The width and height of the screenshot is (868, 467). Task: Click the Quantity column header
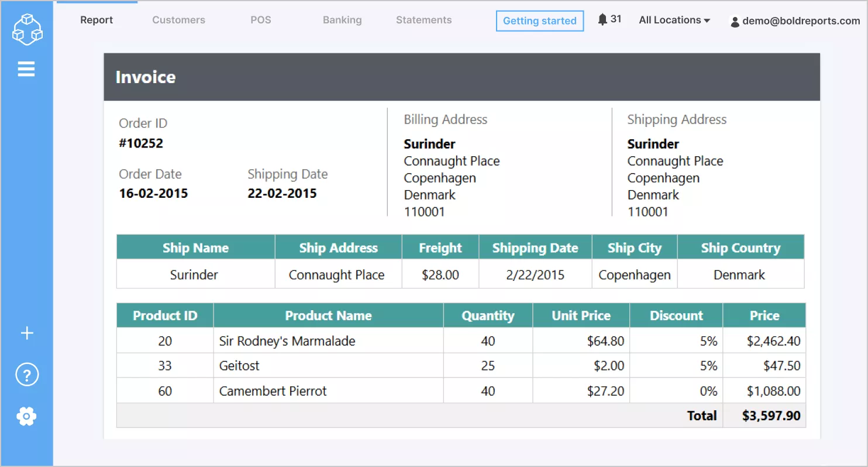coord(488,315)
